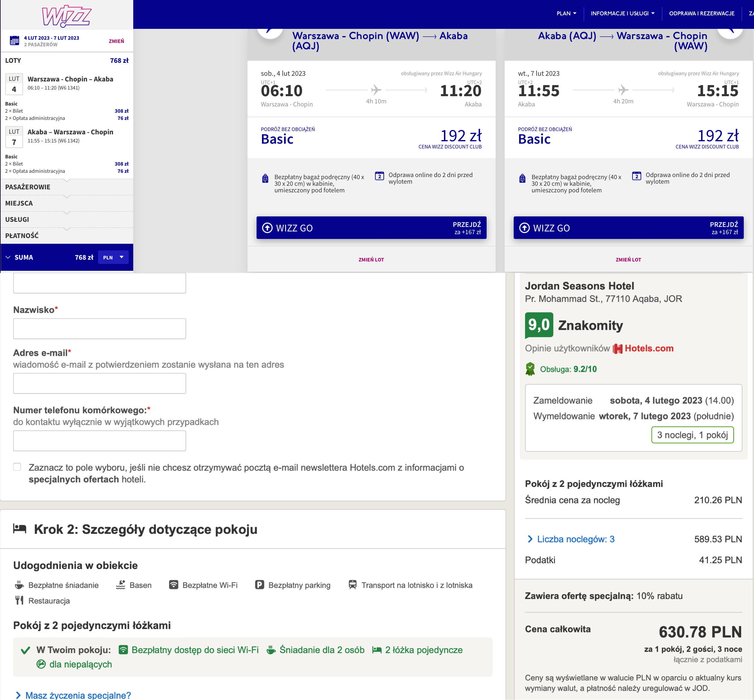Click into the Adres e-mail field
This screenshot has width=754, height=700.
coord(99,383)
